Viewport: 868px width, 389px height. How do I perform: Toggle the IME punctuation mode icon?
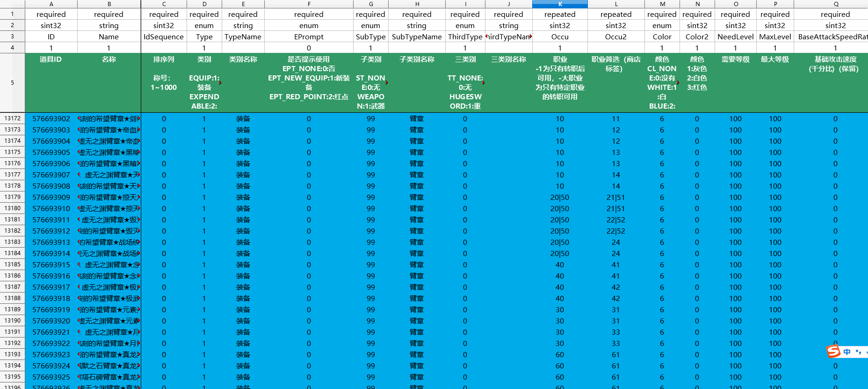(x=859, y=352)
